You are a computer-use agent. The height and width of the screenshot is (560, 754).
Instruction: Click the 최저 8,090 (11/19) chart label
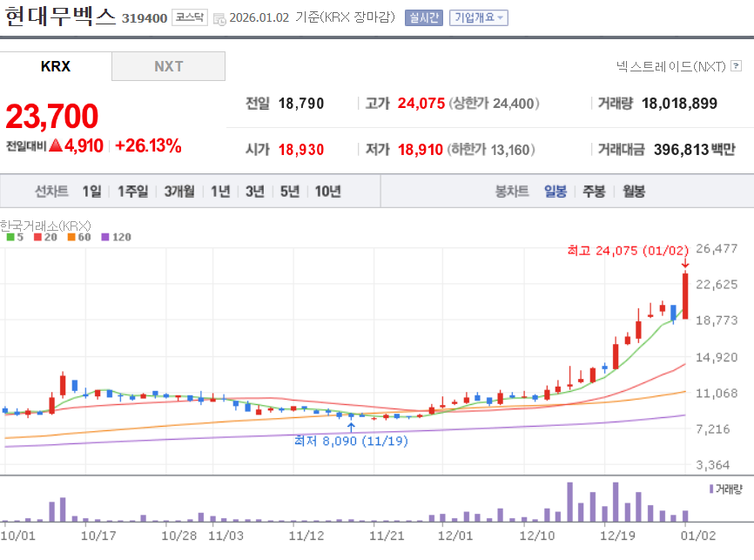(351, 441)
